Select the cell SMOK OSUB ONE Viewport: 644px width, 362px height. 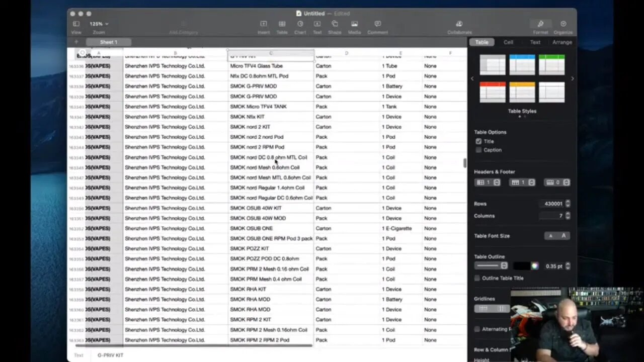point(271,228)
